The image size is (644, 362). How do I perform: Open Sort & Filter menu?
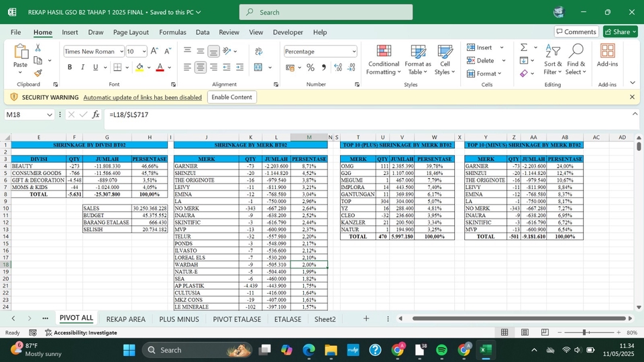click(552, 60)
